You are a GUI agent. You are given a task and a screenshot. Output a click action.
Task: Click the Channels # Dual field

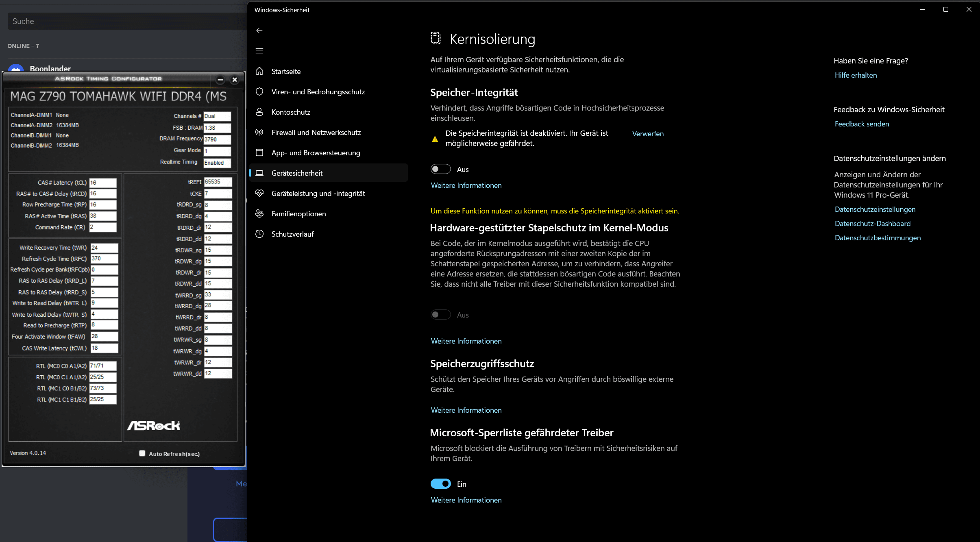tap(217, 116)
